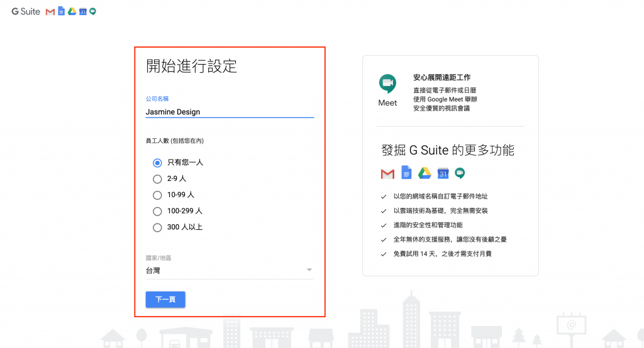The height and width of the screenshot is (348, 644).
Task: Click Drive icon under 發掘 G Suite heading
Action: tap(425, 173)
